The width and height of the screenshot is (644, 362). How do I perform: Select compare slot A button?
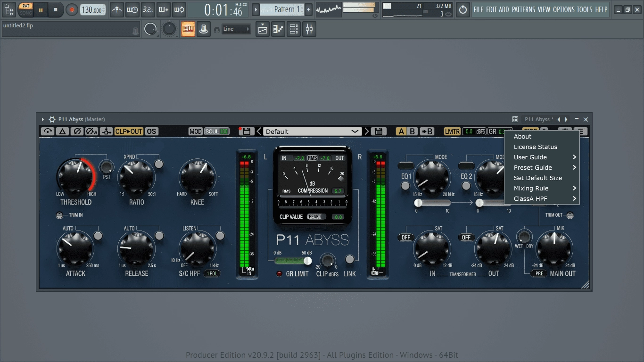(x=401, y=132)
